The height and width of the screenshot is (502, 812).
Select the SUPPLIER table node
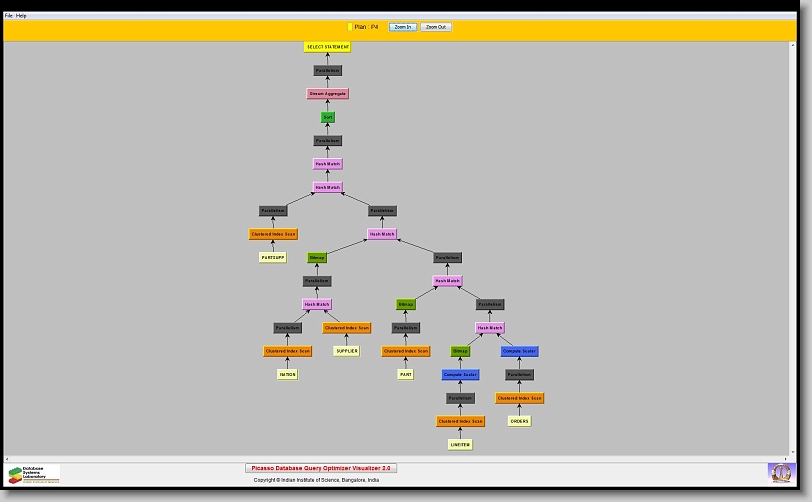[346, 351]
